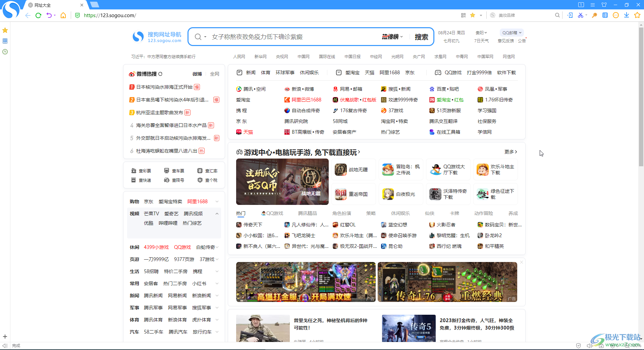The width and height of the screenshot is (644, 350).
Task: Open the reading list sidebar icon
Action: point(5,41)
